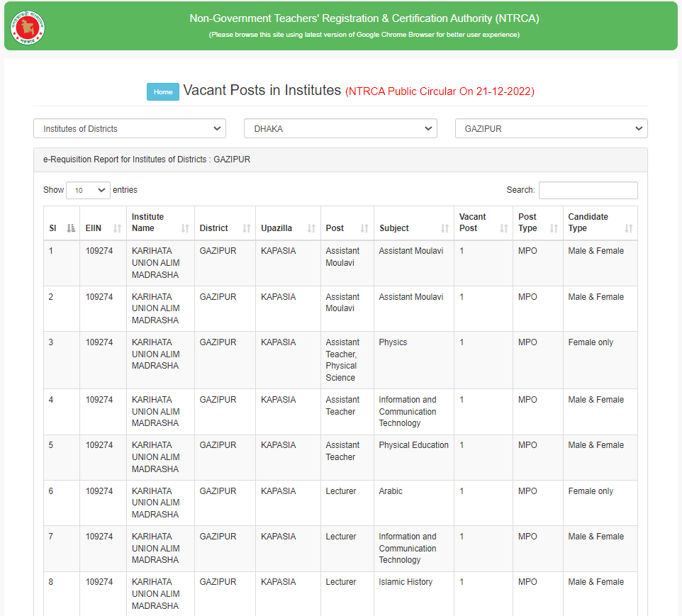Click the e-Requisition Report heading
The height and width of the screenshot is (616, 682).
pyautogui.click(x=147, y=159)
